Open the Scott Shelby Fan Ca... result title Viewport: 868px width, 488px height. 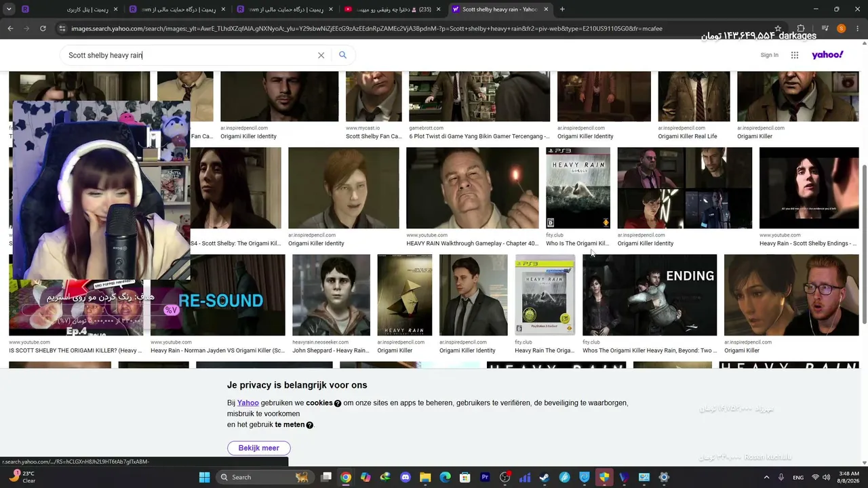pyautogui.click(x=374, y=136)
